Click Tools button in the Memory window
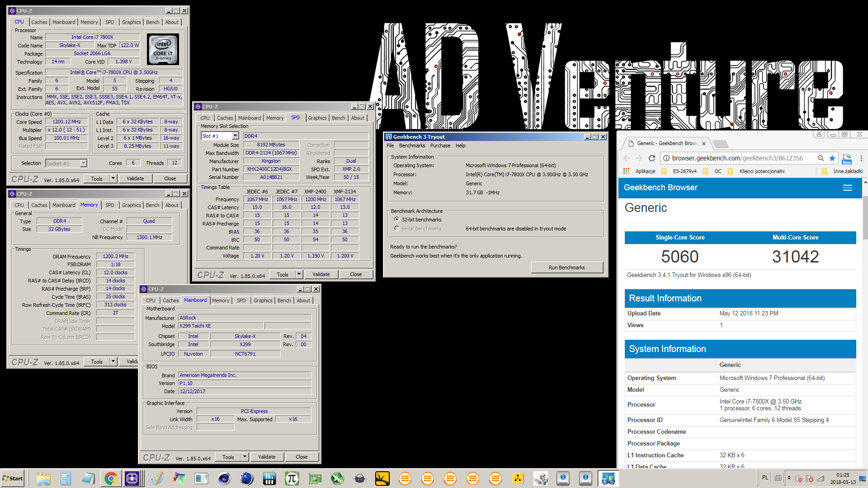This screenshot has height=488, width=868. (x=97, y=361)
